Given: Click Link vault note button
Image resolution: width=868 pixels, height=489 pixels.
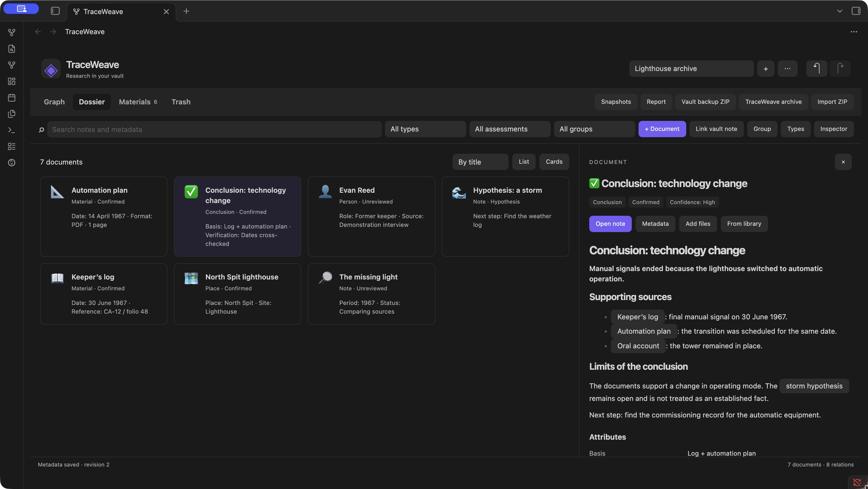Looking at the screenshot, I should tap(716, 129).
